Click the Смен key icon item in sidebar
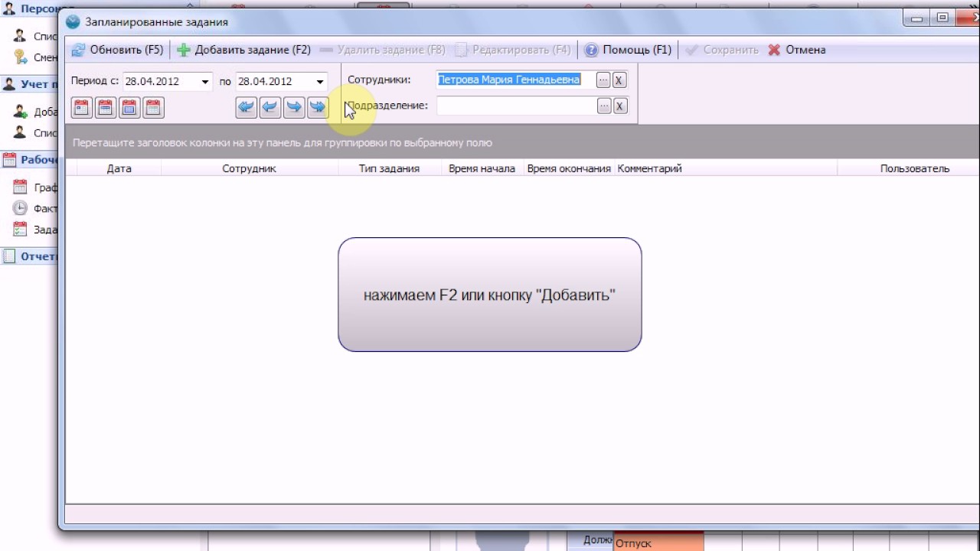Image resolution: width=980 pixels, height=551 pixels. coord(35,57)
